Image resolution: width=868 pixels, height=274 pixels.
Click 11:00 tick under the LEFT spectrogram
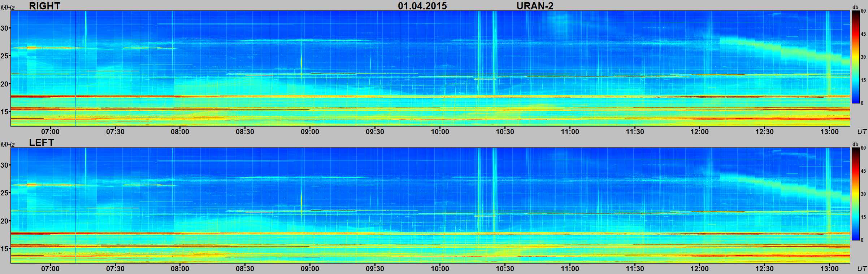[570, 269]
